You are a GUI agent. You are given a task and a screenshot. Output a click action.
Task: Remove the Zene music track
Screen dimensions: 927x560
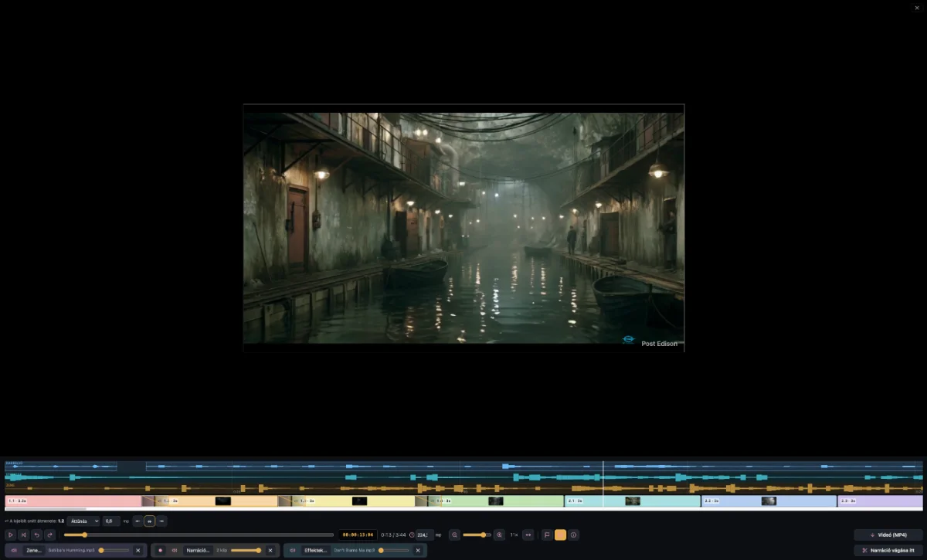[138, 551]
